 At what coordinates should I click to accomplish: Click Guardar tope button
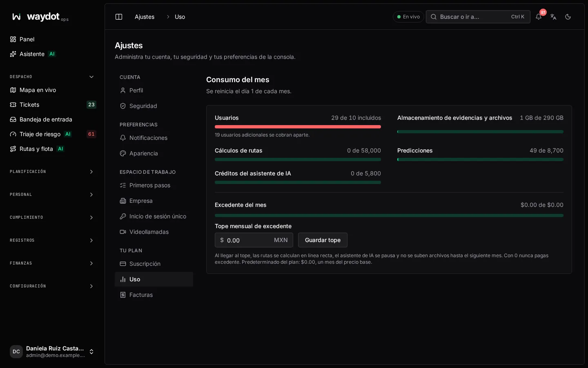tap(323, 240)
